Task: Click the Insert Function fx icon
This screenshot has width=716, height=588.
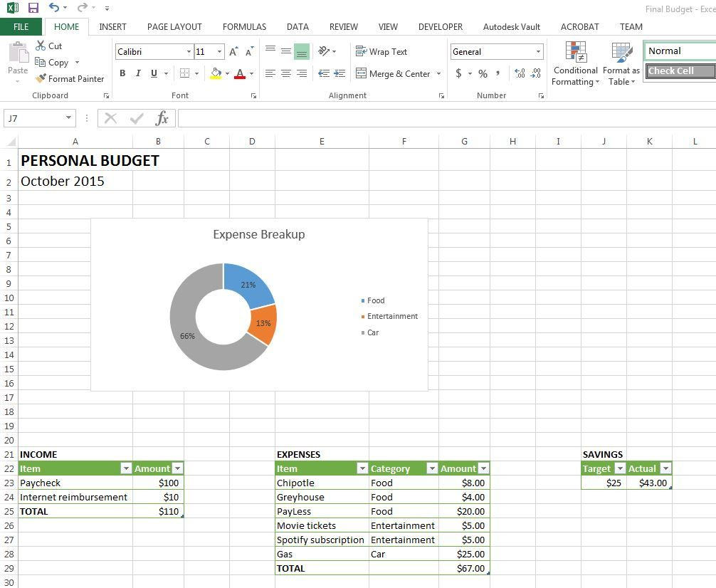Action: [162, 118]
